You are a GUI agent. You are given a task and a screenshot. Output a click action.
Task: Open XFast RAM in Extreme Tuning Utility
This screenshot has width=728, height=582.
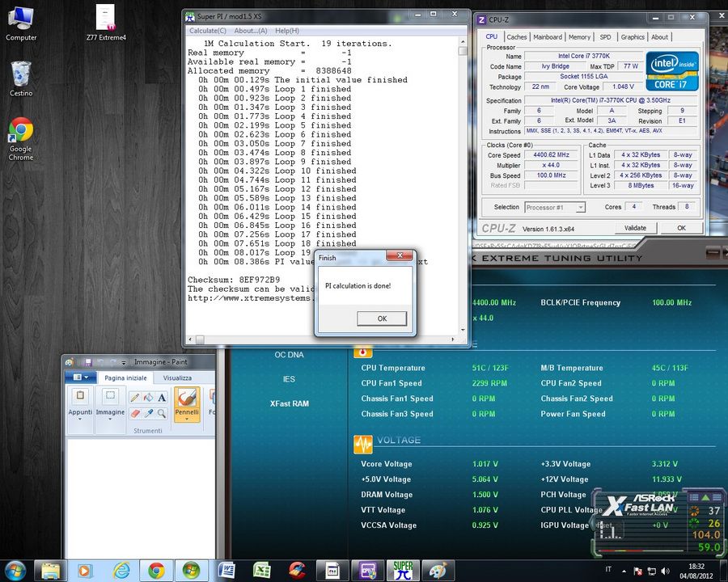[290, 404]
